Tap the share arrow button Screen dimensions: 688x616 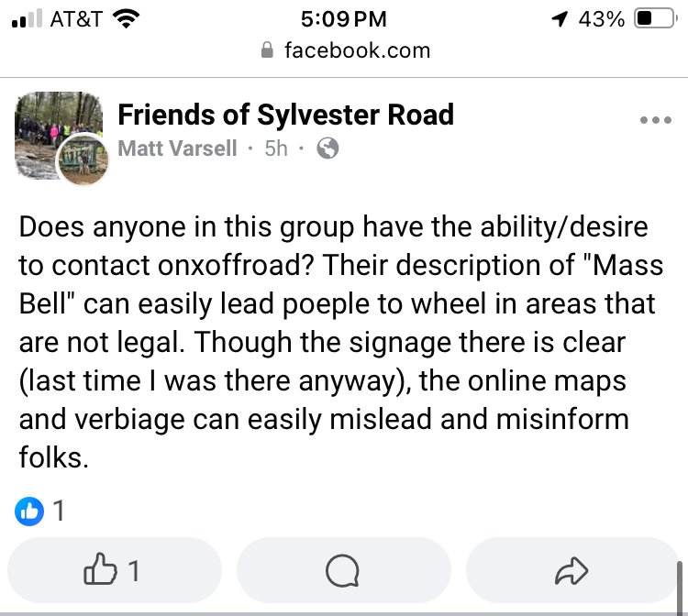pyautogui.click(x=572, y=569)
